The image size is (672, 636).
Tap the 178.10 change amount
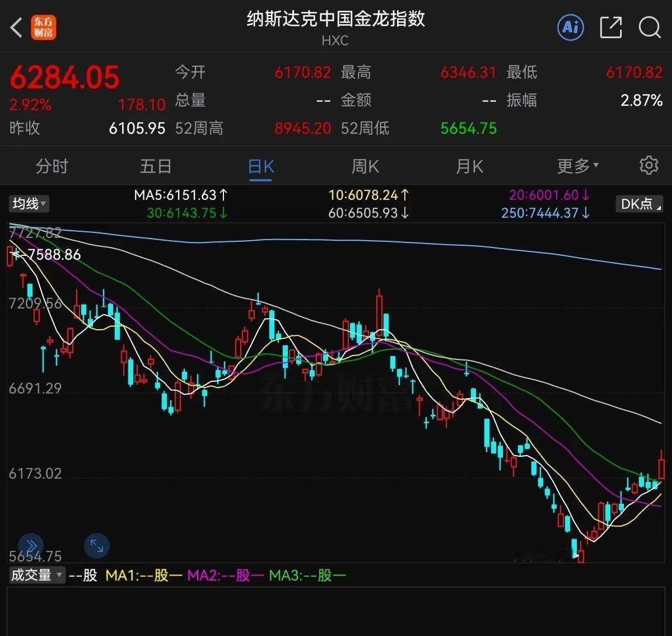[x=142, y=105]
